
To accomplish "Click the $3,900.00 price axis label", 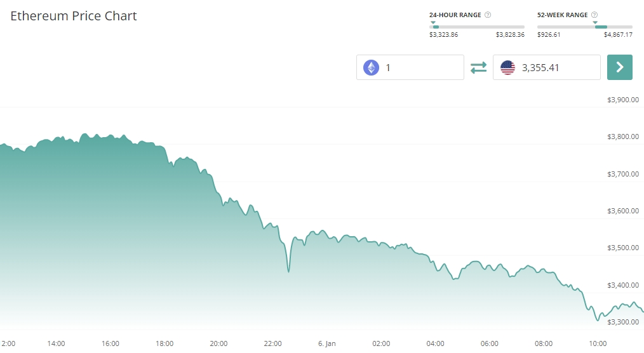I will tap(622, 100).
